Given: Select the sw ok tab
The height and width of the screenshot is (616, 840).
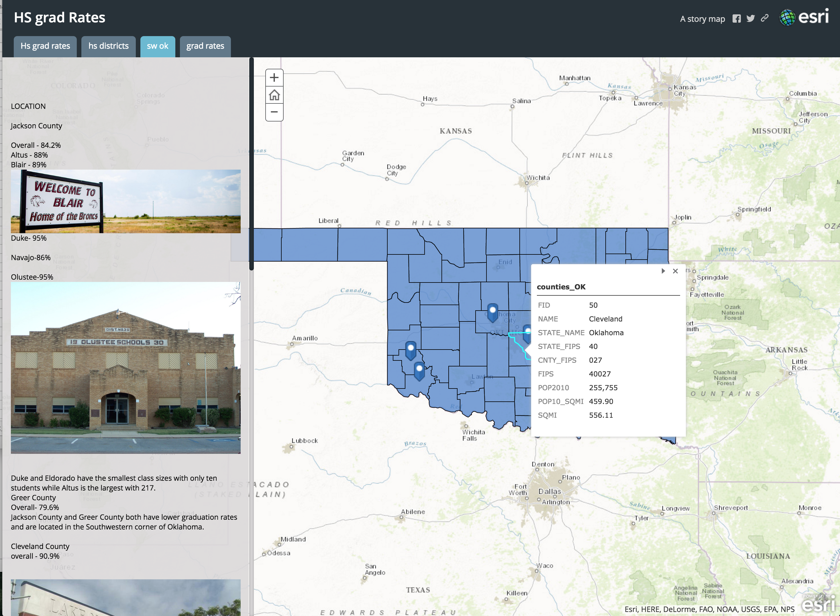Looking at the screenshot, I should pyautogui.click(x=158, y=46).
